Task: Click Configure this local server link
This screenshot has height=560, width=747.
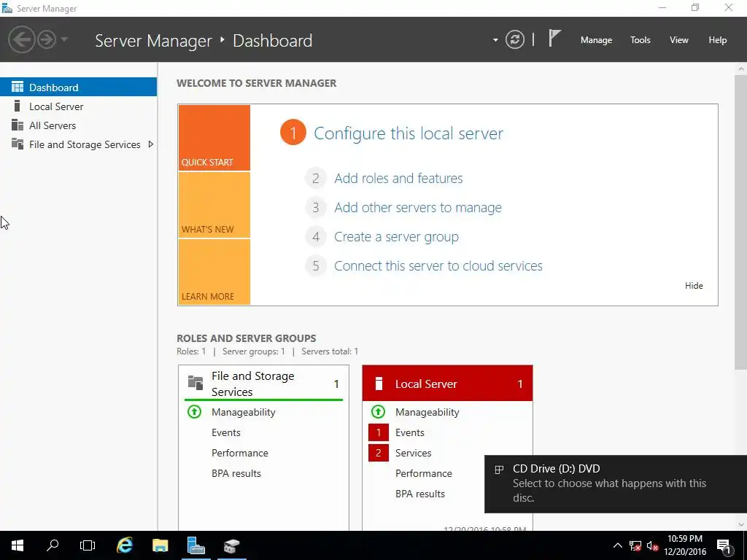Action: [409, 133]
